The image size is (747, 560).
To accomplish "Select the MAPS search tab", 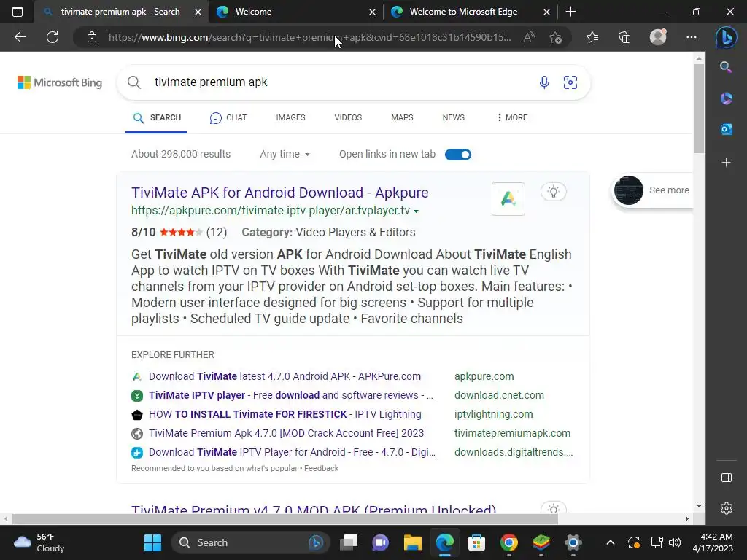I will 402,117.
